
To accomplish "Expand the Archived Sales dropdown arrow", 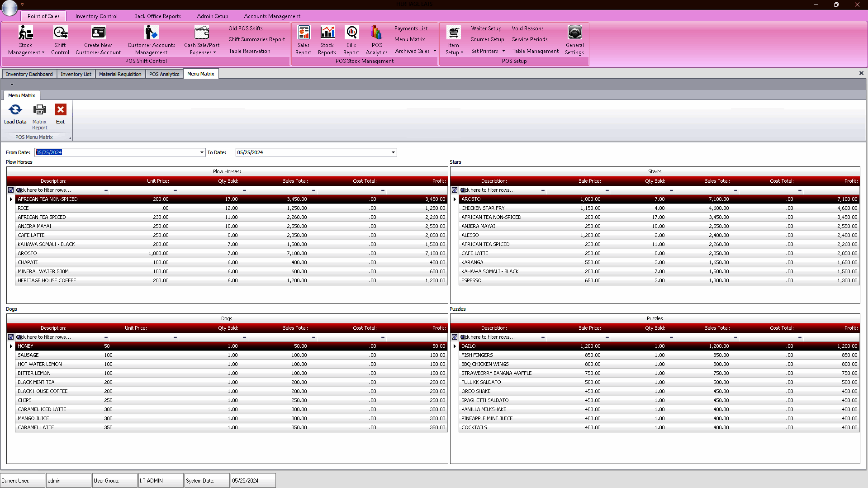I will [x=435, y=51].
